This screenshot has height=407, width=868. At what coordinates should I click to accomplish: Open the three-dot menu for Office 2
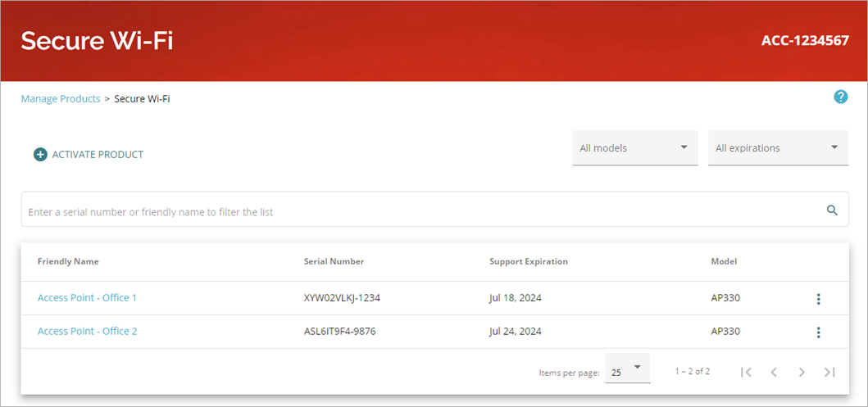click(x=818, y=332)
